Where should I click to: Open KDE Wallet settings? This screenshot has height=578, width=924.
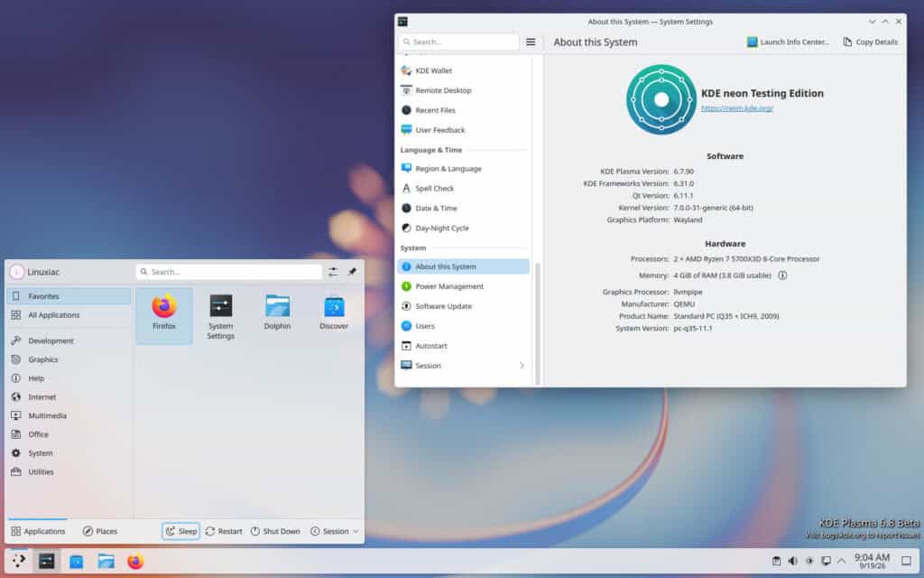click(x=463, y=70)
